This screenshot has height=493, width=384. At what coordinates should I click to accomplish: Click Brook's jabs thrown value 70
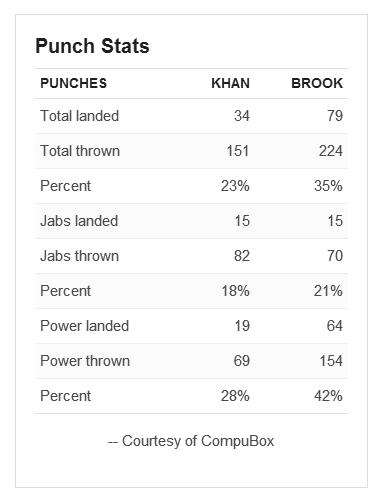point(335,256)
